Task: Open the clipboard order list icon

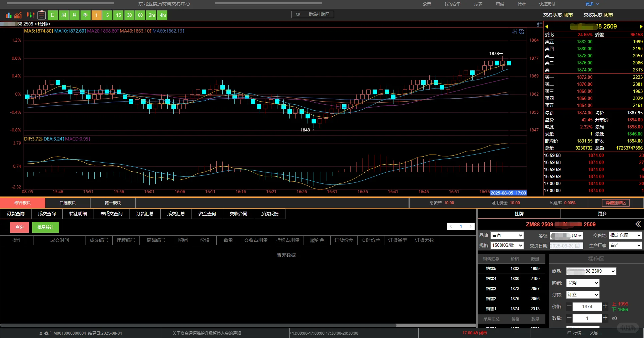Action: tap(42, 15)
